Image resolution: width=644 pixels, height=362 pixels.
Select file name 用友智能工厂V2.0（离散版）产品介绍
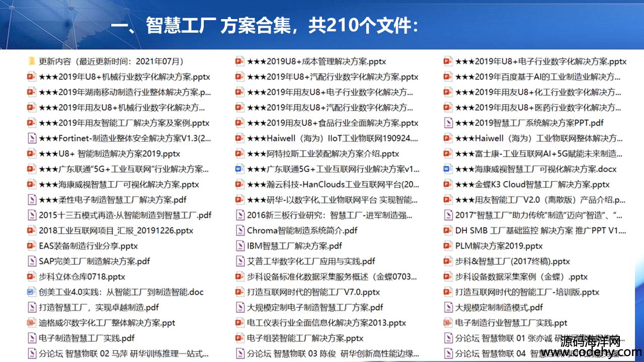[x=540, y=200]
